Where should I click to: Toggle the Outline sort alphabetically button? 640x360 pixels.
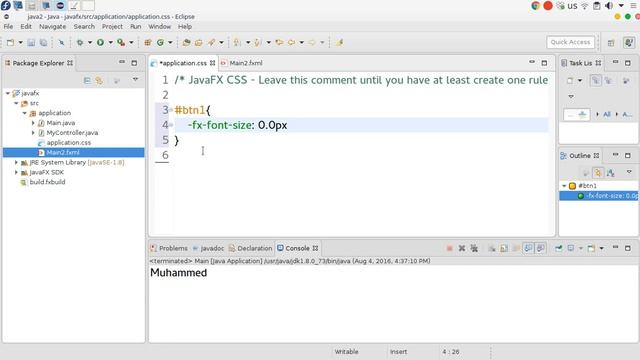[x=611, y=173]
